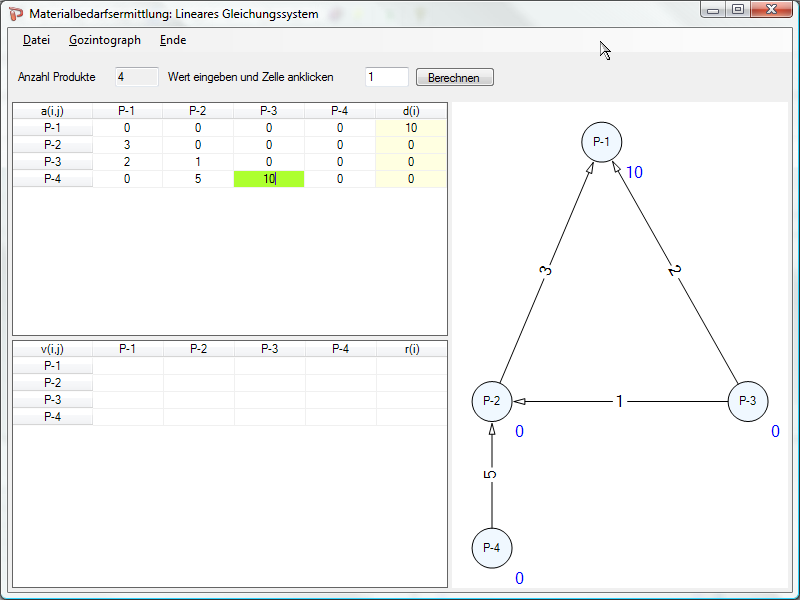
Task: Select the cell with value 3 in row P-2
Action: 127,145
